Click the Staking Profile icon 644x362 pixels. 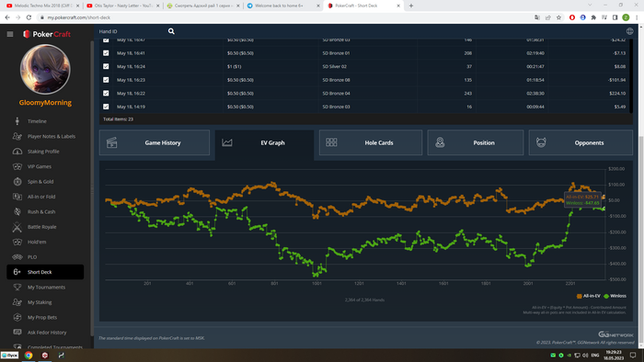point(17,152)
